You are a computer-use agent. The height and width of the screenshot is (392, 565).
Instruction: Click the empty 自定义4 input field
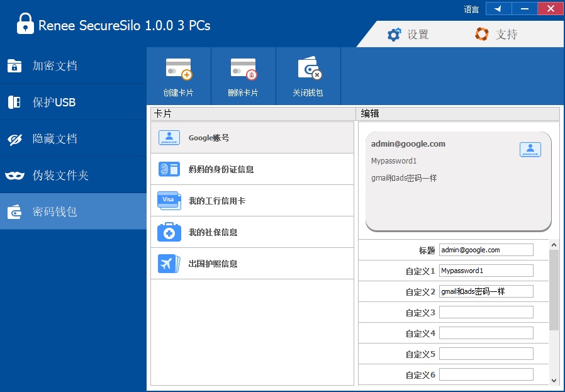pyautogui.click(x=486, y=333)
